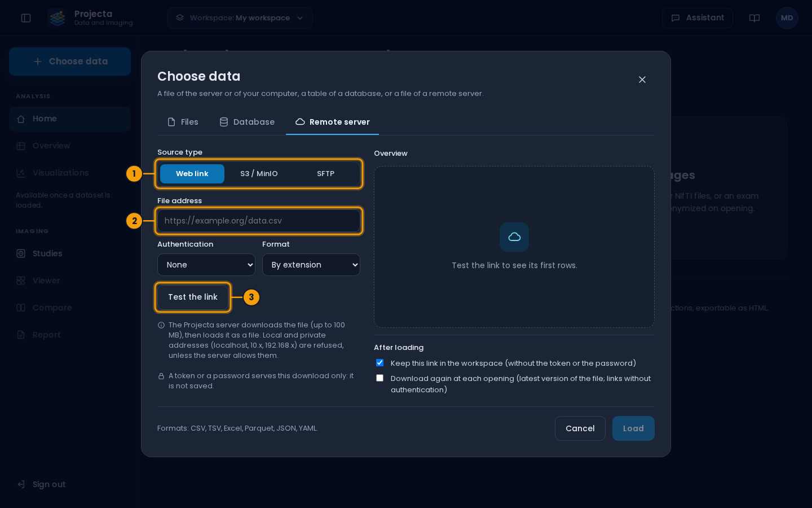The image size is (812, 508).
Task: Click the lock icon beside token note
Action: (x=161, y=376)
